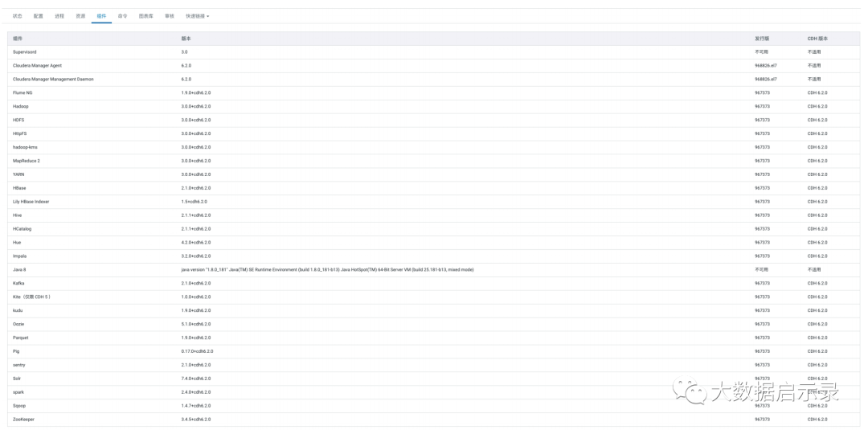The height and width of the screenshot is (430, 868).
Task: Expand the 快速链接 dropdown menu
Action: click(198, 16)
